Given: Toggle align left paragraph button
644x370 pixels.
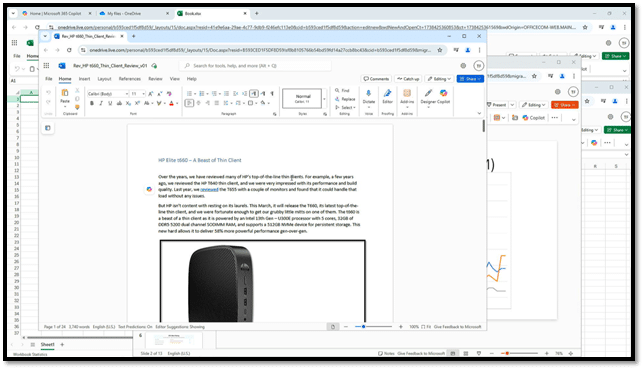Looking at the screenshot, I should [x=189, y=103].
